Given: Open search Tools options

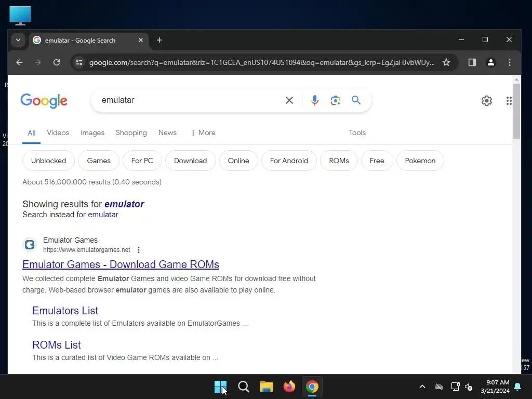Looking at the screenshot, I should [x=357, y=132].
